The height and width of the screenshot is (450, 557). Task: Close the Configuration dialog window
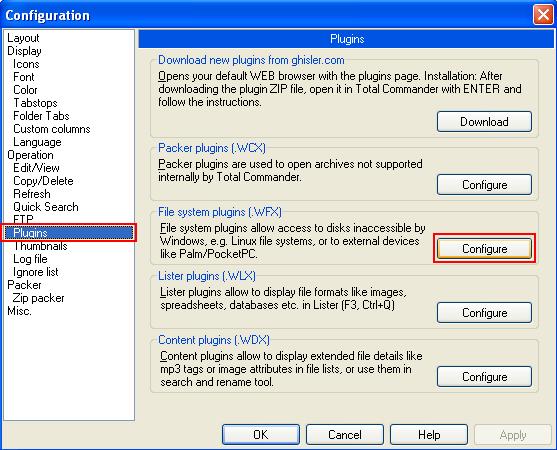[x=543, y=15]
